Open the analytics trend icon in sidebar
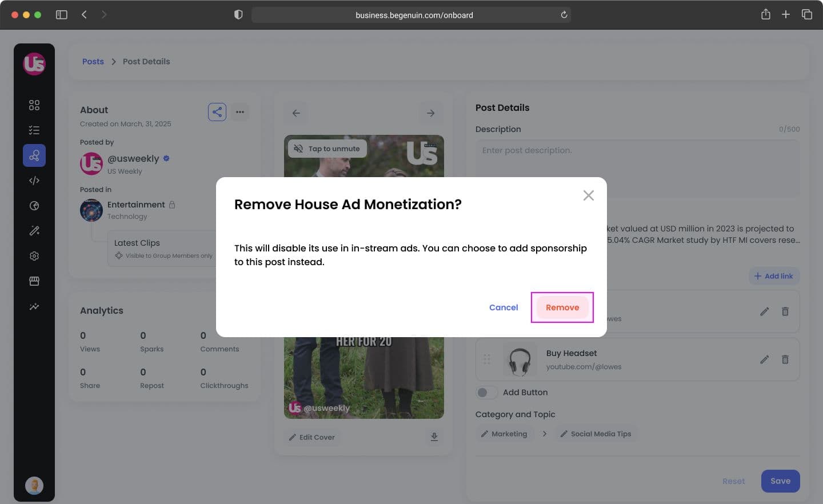The image size is (823, 504). [34, 306]
